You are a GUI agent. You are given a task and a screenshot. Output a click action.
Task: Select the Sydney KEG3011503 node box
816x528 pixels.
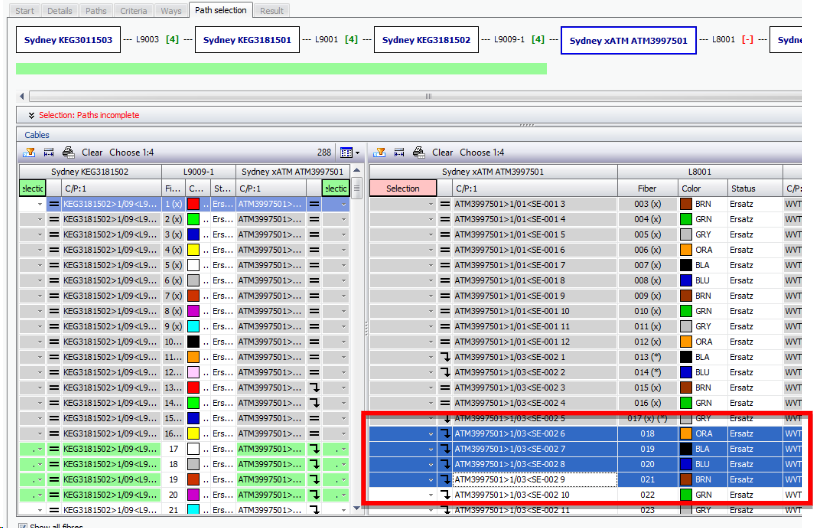click(68, 40)
